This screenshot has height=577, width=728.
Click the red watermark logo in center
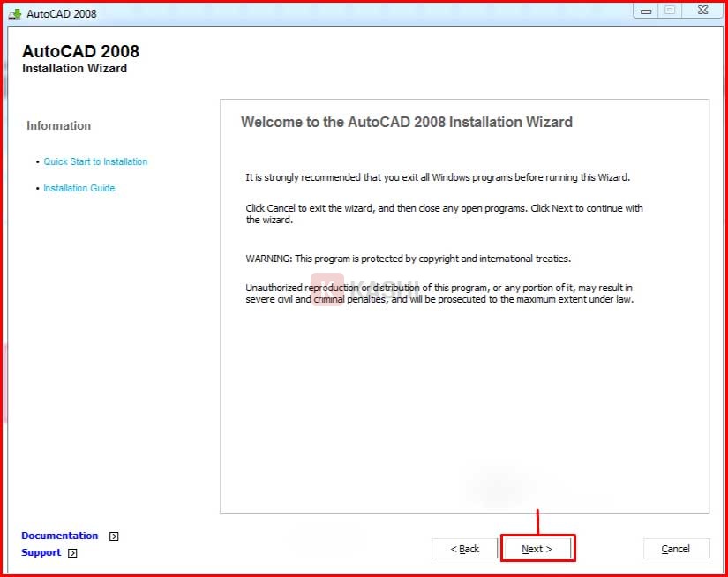326,288
